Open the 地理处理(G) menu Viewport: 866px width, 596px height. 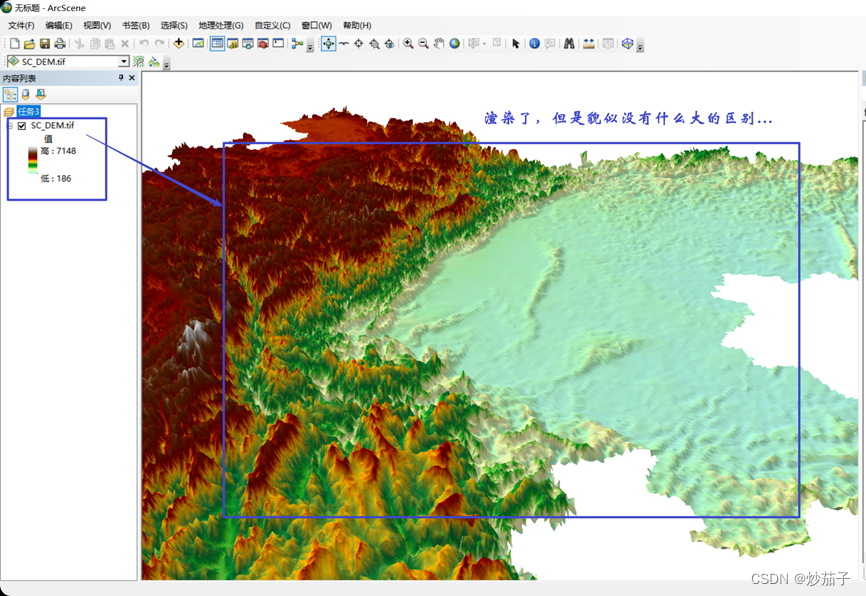click(221, 25)
